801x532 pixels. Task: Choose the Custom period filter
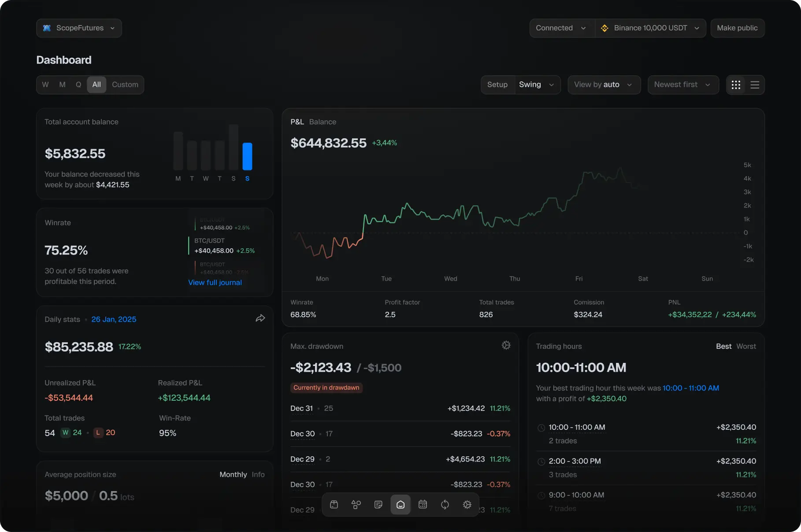pos(125,85)
